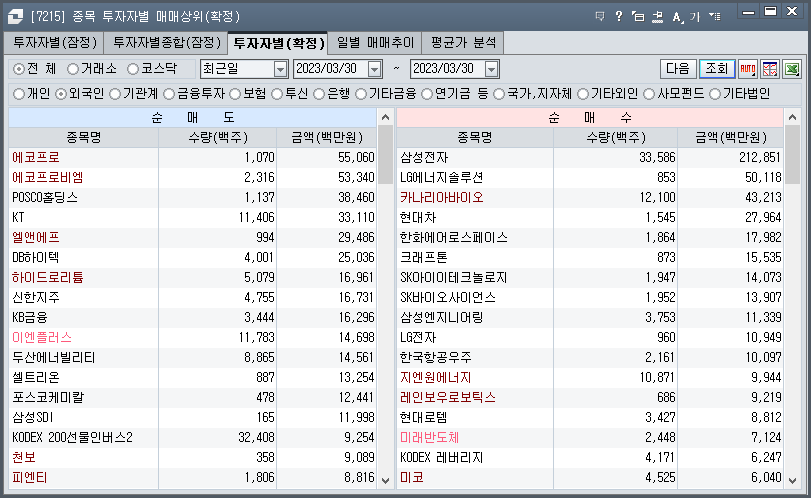Select POSCO홀딩스 stock row

tap(192, 198)
